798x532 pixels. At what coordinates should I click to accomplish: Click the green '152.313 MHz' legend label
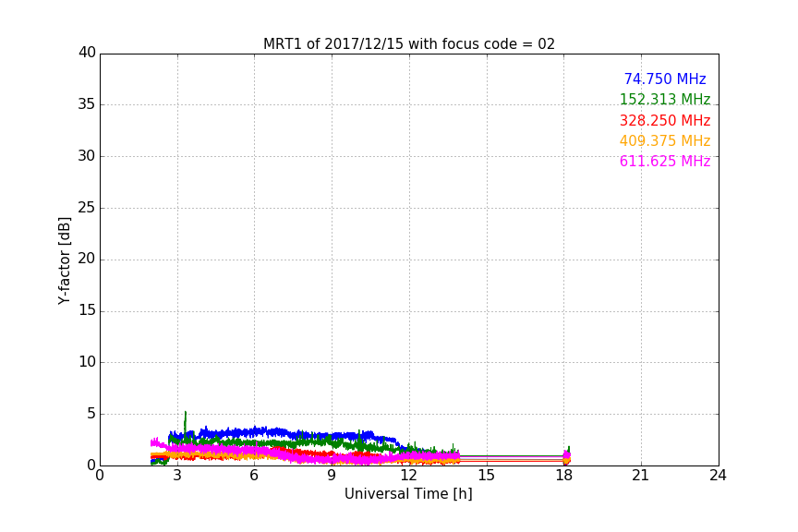tap(665, 99)
